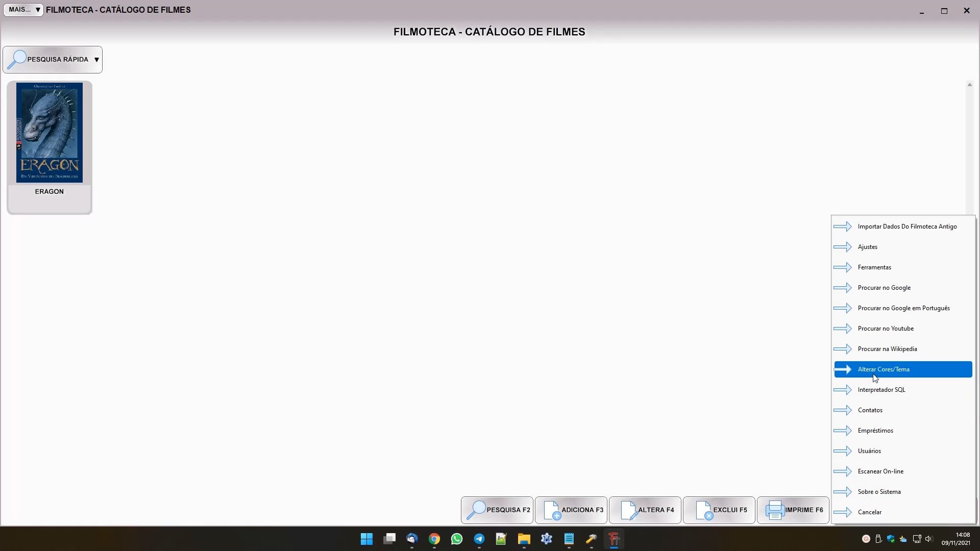Screen dimensions: 980x551
Task: Click the scrollbar up arrow
Action: point(969,85)
